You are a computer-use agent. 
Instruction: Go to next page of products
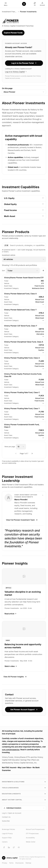32,453
